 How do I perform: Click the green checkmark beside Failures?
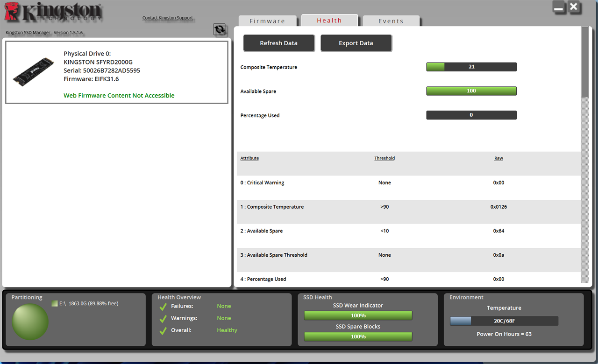163,306
